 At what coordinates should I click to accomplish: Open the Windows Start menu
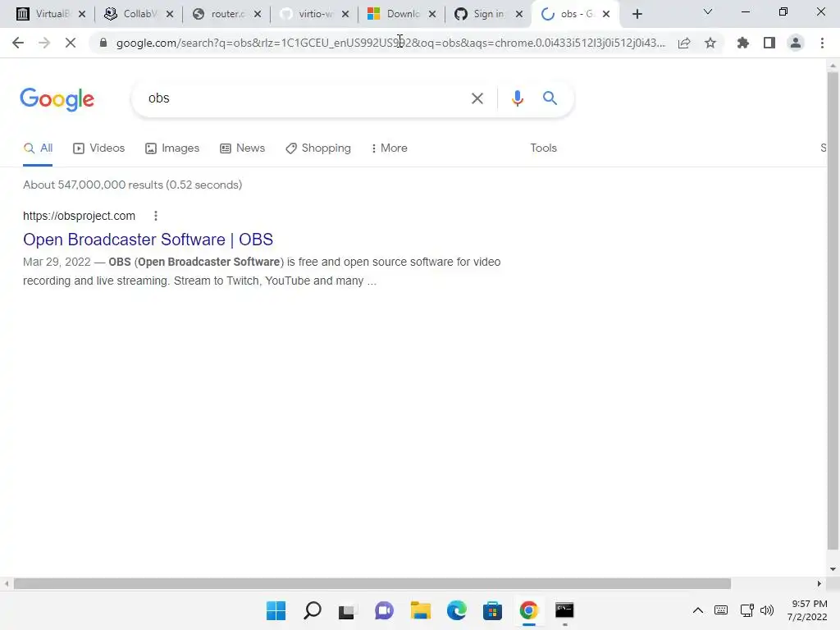[x=276, y=610]
